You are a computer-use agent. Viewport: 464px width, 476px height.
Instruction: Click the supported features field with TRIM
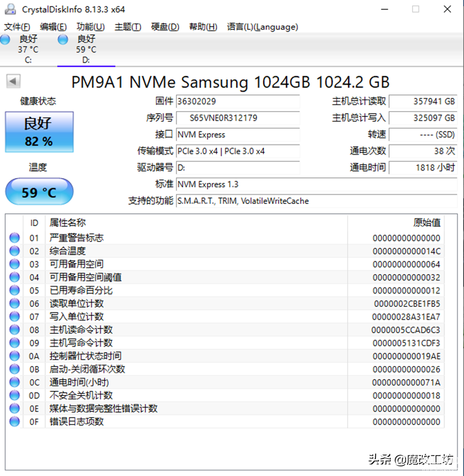[x=317, y=201]
